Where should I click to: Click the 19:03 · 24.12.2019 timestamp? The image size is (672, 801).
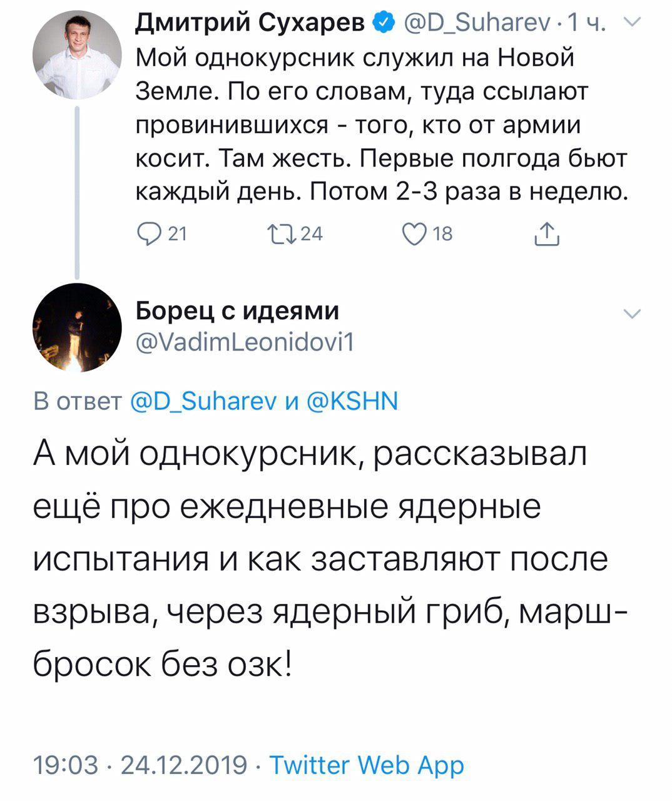140,765
